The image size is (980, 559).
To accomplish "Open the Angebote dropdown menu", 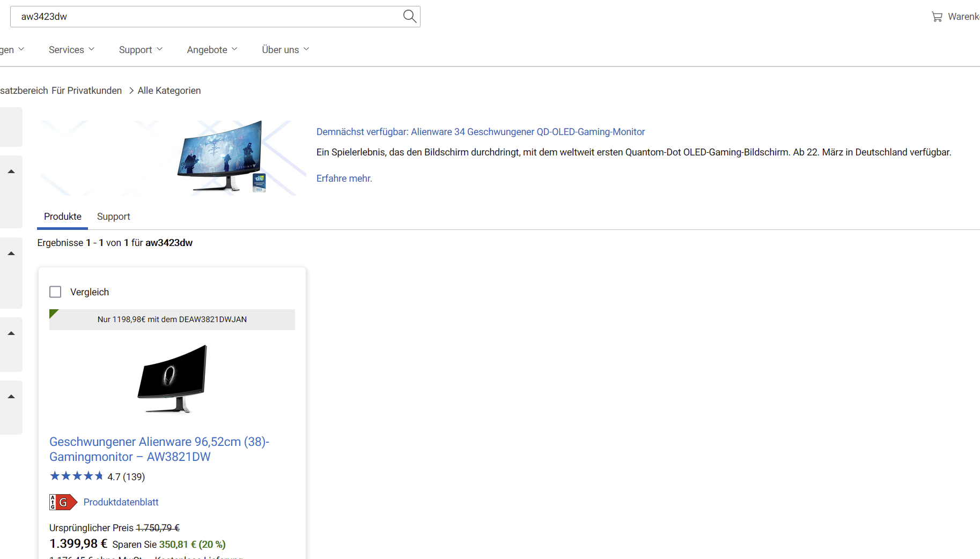I will pos(212,50).
